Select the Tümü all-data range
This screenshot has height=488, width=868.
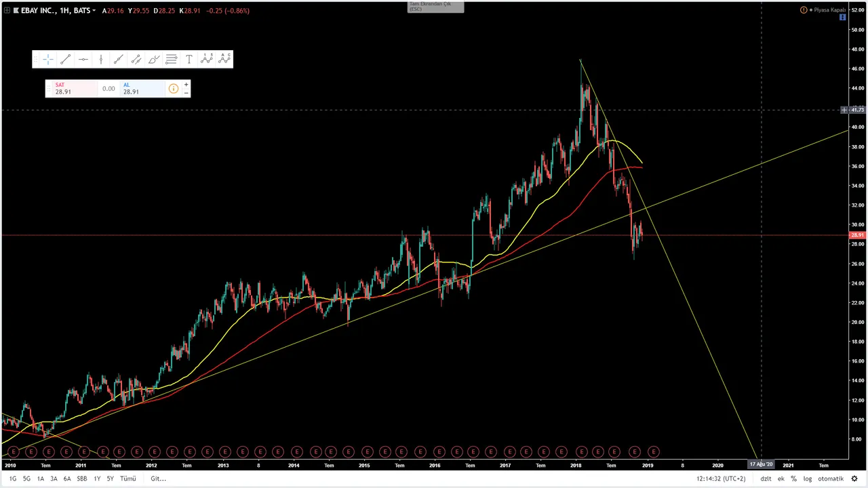[x=127, y=479]
